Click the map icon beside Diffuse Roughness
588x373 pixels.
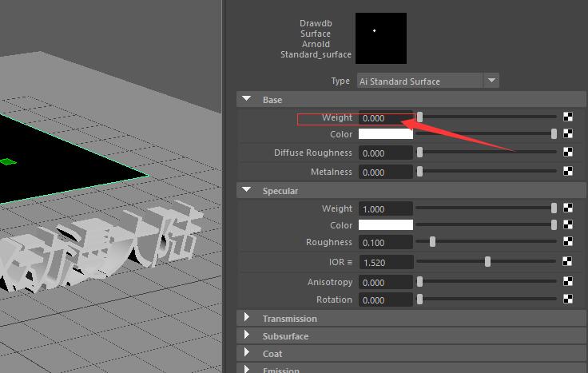pyautogui.click(x=568, y=152)
